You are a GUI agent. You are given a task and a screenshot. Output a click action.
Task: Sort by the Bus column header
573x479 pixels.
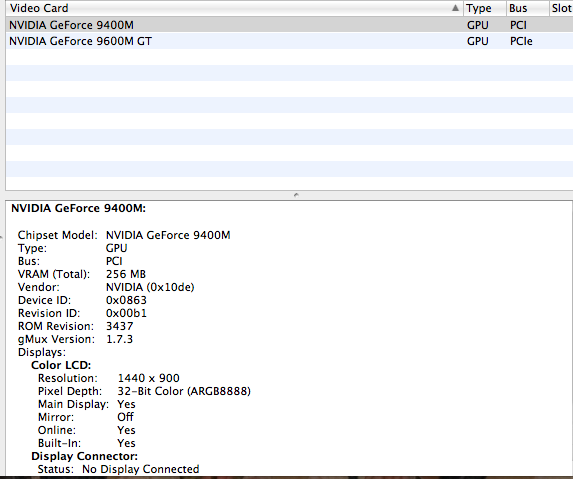point(528,8)
